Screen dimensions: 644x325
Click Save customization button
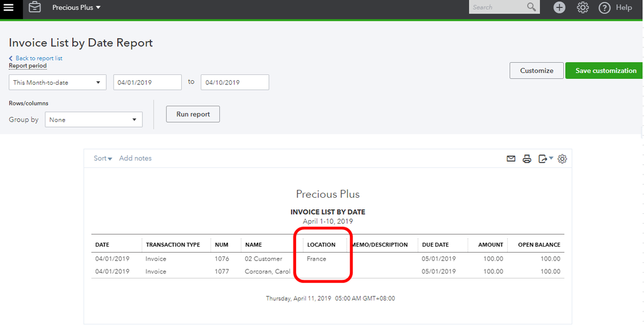pos(605,70)
